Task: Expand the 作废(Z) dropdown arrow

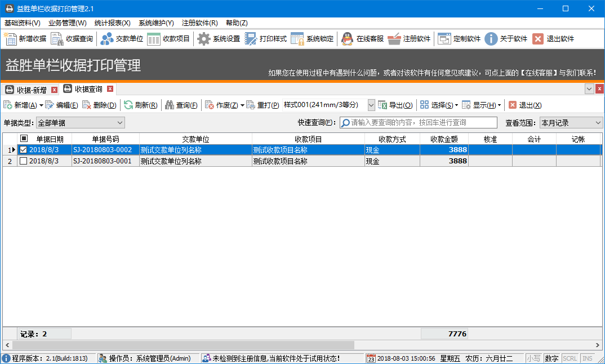Action: [242, 105]
